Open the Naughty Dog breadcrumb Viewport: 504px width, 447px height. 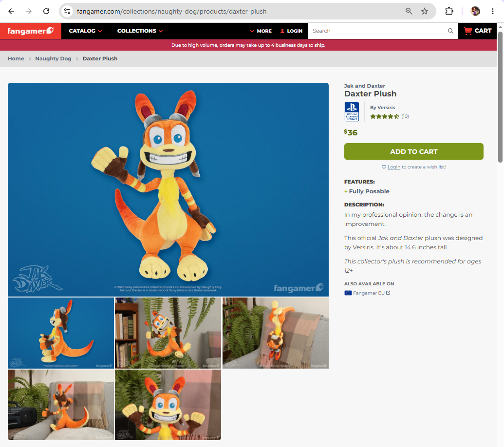coord(54,58)
